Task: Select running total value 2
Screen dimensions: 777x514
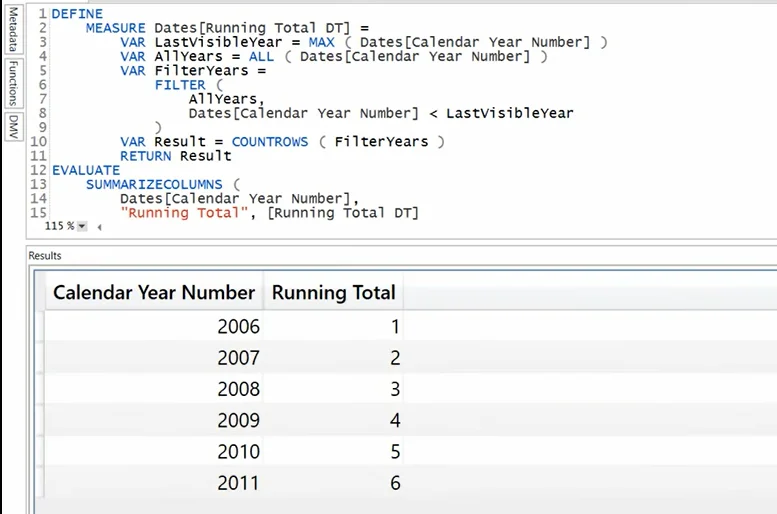Action: pos(333,357)
